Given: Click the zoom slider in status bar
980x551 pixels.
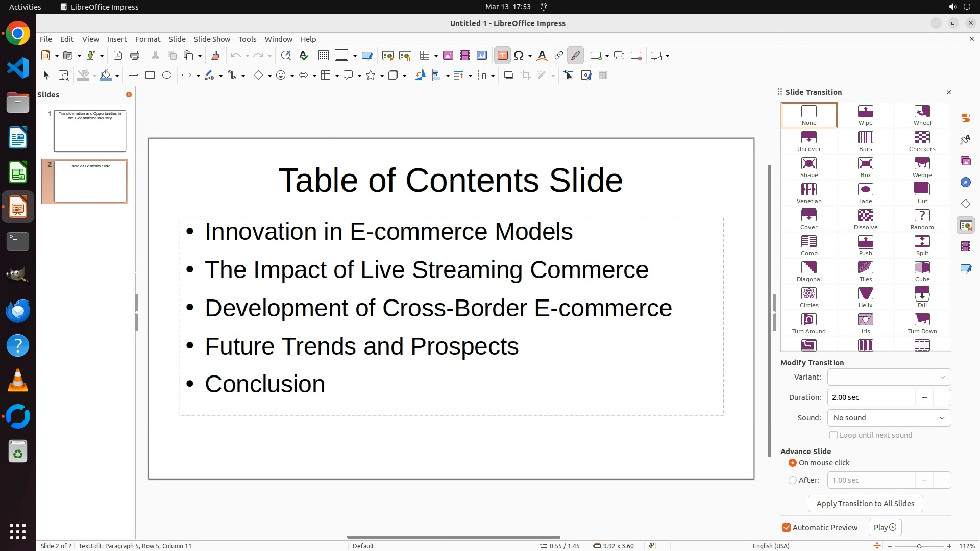Looking at the screenshot, I should point(919,546).
